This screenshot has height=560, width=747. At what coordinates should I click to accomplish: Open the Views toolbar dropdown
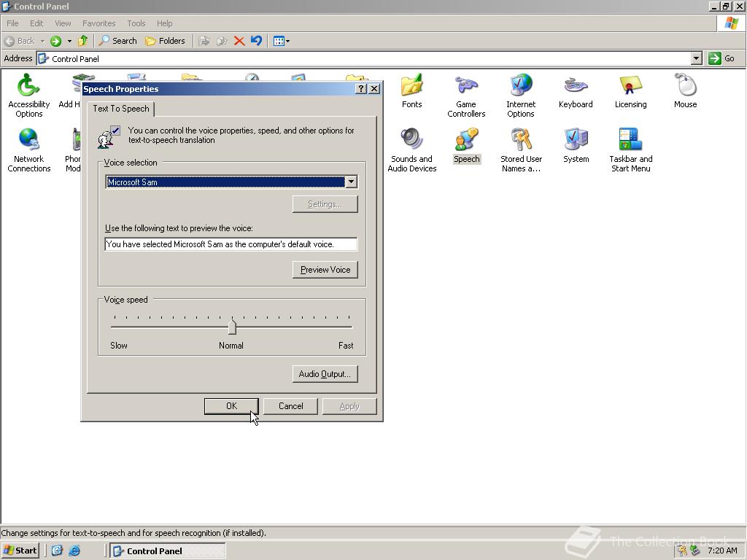point(281,41)
